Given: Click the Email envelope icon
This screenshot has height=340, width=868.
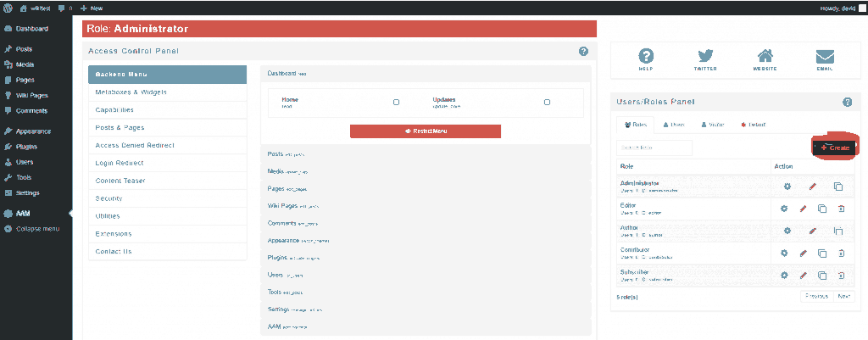Looking at the screenshot, I should click(x=825, y=57).
